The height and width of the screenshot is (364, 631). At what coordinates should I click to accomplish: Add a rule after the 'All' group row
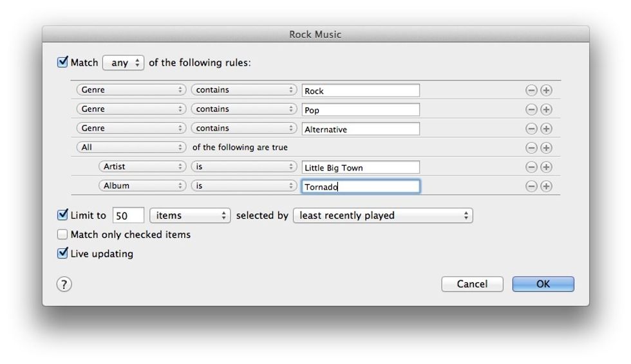coord(546,148)
